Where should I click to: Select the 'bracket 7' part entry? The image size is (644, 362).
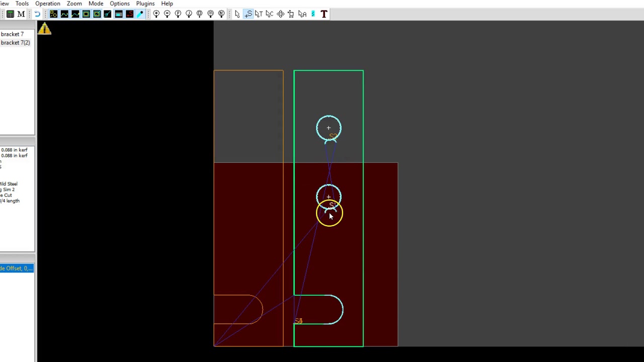(x=12, y=34)
